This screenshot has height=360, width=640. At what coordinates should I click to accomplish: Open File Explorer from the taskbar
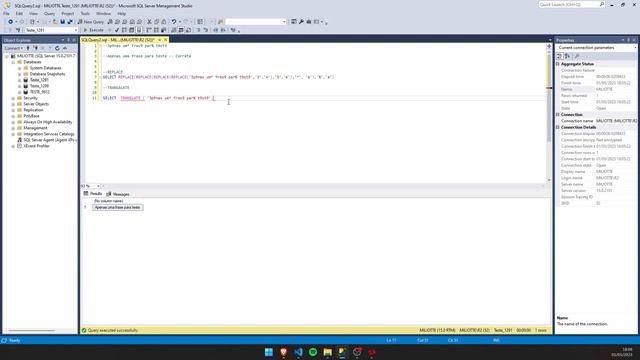[328, 352]
